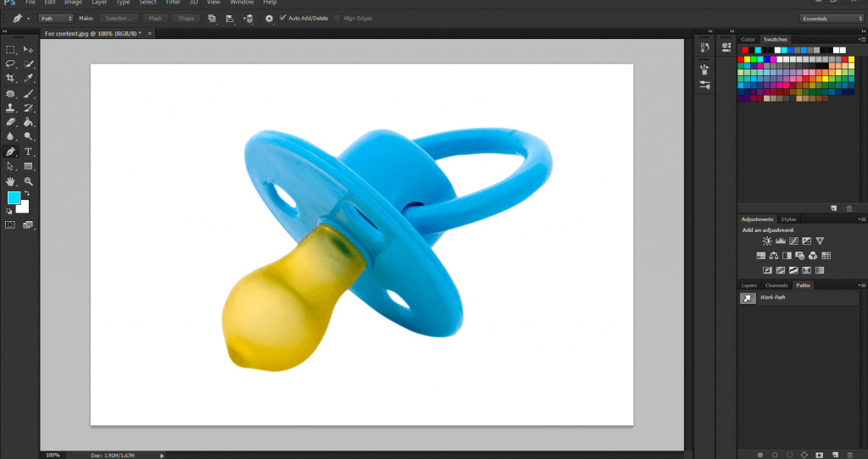Select the Eraser tool
868x459 pixels.
(x=10, y=122)
